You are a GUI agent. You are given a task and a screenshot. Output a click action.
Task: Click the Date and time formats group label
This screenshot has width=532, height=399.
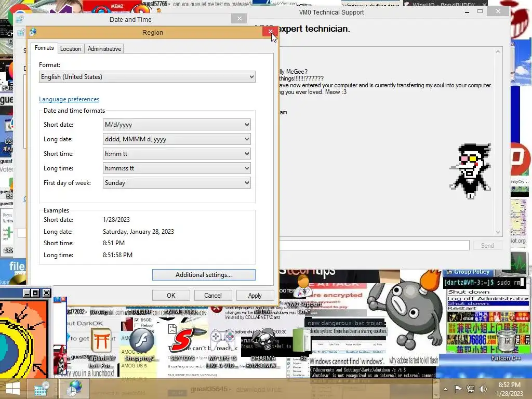74,111
